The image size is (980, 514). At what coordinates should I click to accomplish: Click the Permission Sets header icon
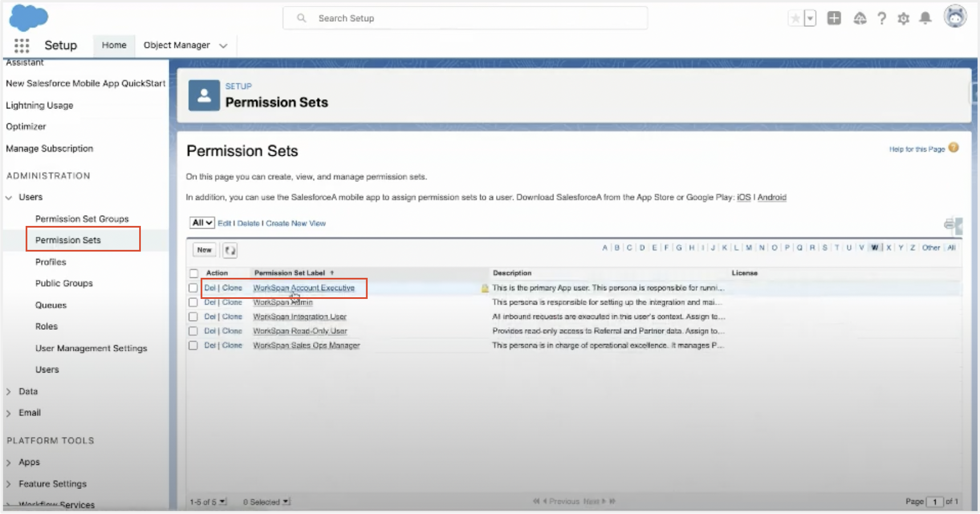pos(204,95)
